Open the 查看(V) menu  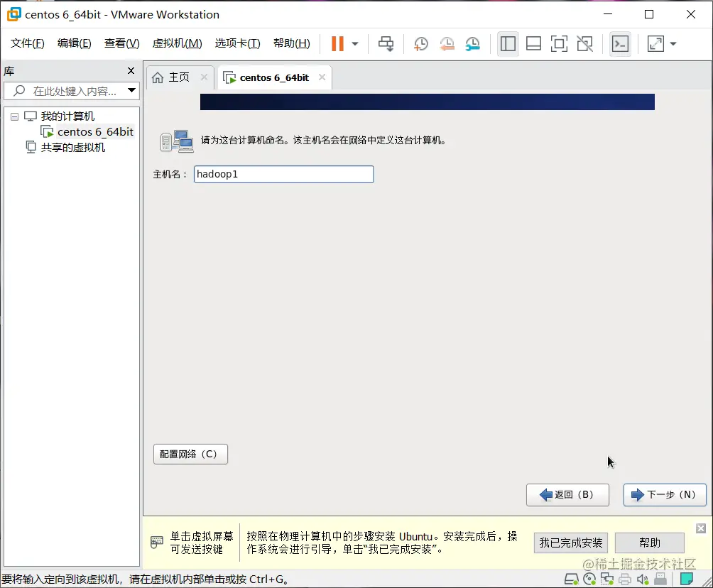pyautogui.click(x=122, y=43)
